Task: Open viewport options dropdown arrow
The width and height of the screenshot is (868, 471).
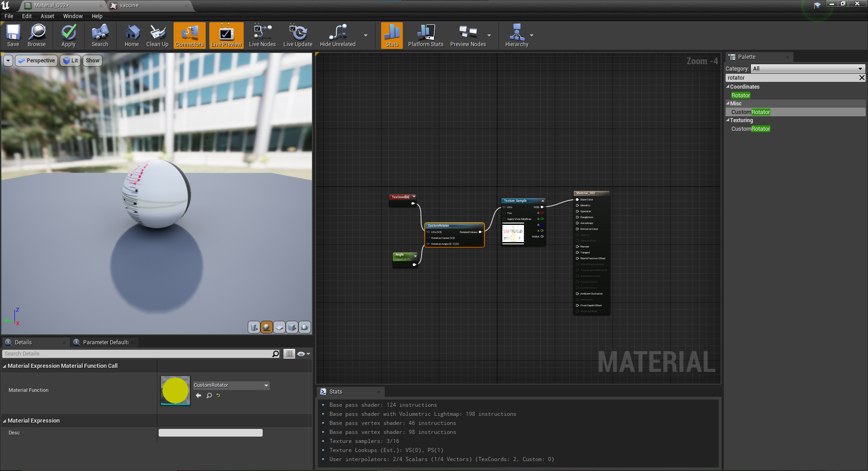Action: tap(8, 61)
